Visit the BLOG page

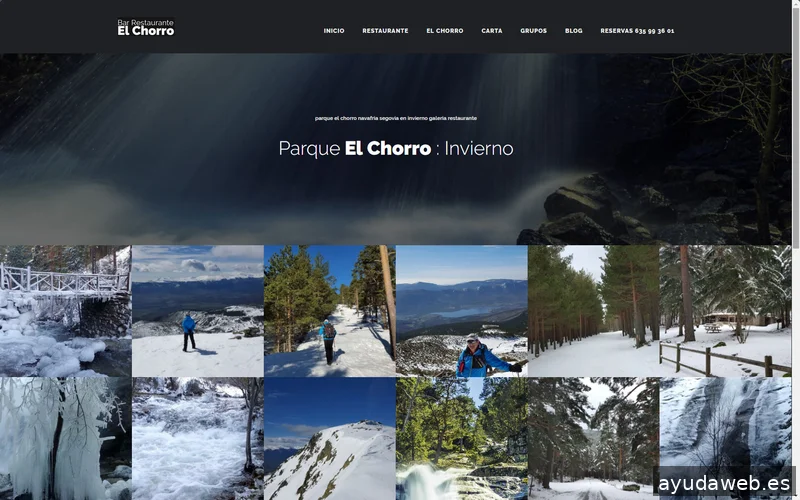[573, 31]
